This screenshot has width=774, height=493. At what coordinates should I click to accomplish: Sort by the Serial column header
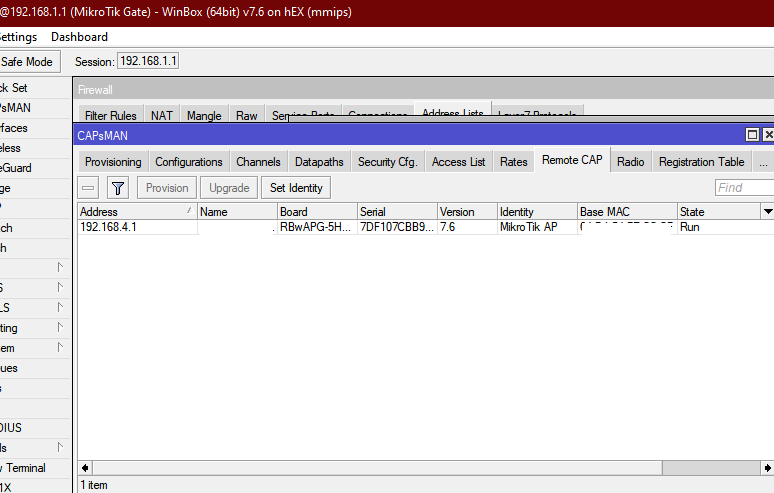[397, 212]
